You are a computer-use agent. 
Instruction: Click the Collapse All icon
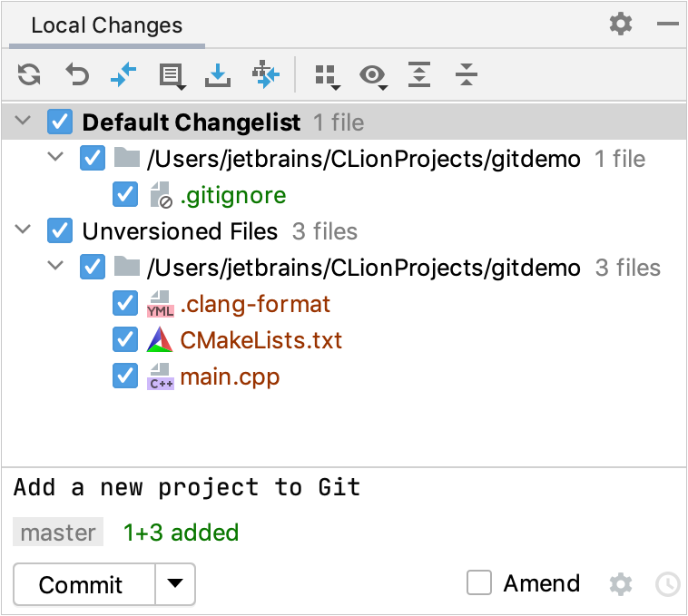pyautogui.click(x=466, y=74)
